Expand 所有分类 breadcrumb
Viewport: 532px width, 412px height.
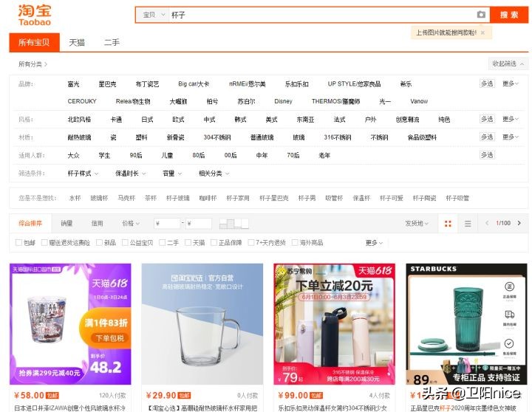pyautogui.click(x=33, y=64)
